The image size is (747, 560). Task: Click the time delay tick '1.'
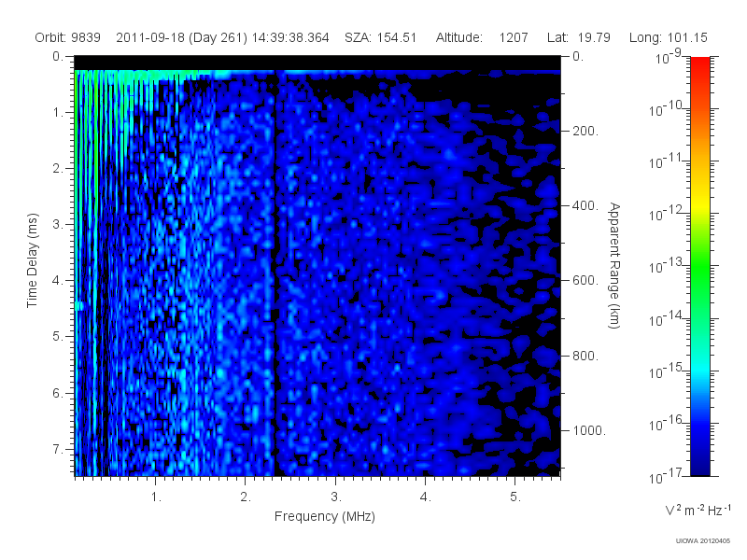click(58, 112)
